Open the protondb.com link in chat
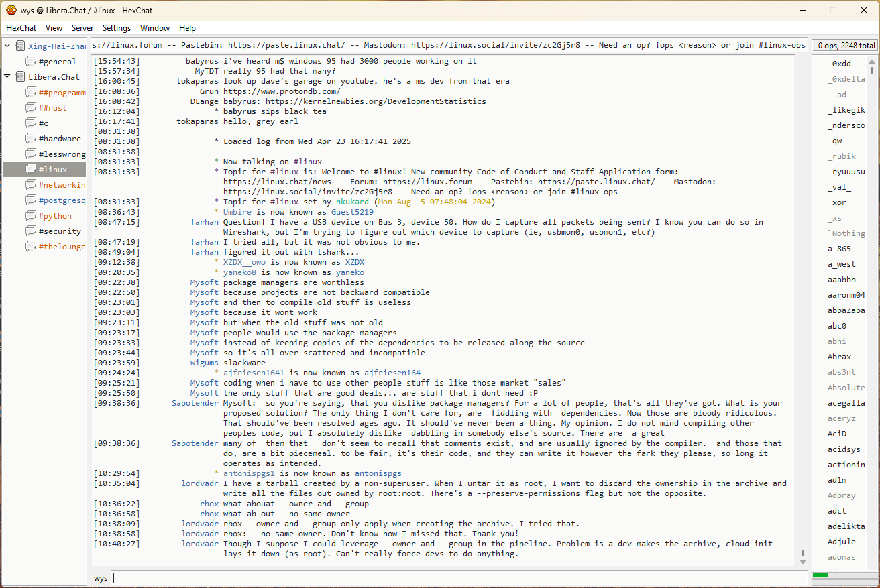Image resolution: width=880 pixels, height=588 pixels. click(282, 91)
